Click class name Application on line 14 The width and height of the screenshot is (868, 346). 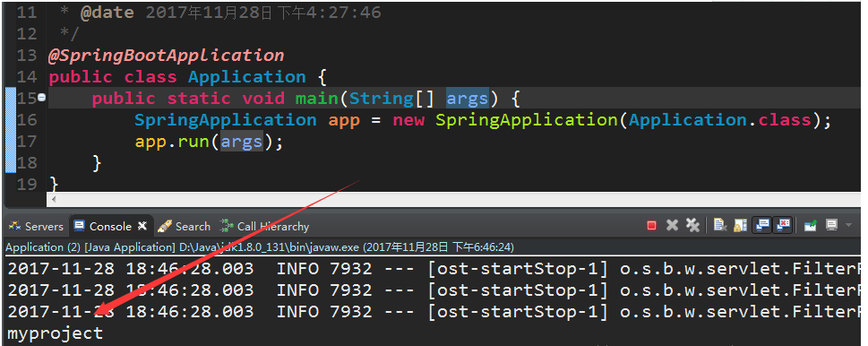247,77
